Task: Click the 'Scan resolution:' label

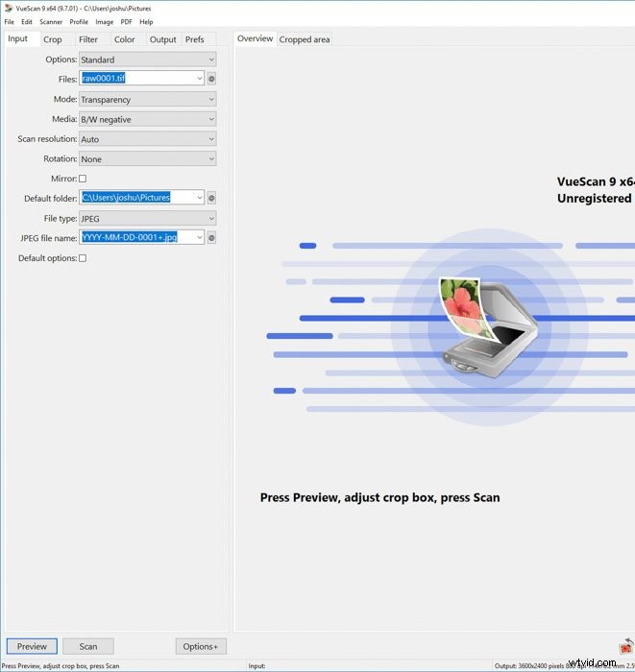Action: coord(47,139)
